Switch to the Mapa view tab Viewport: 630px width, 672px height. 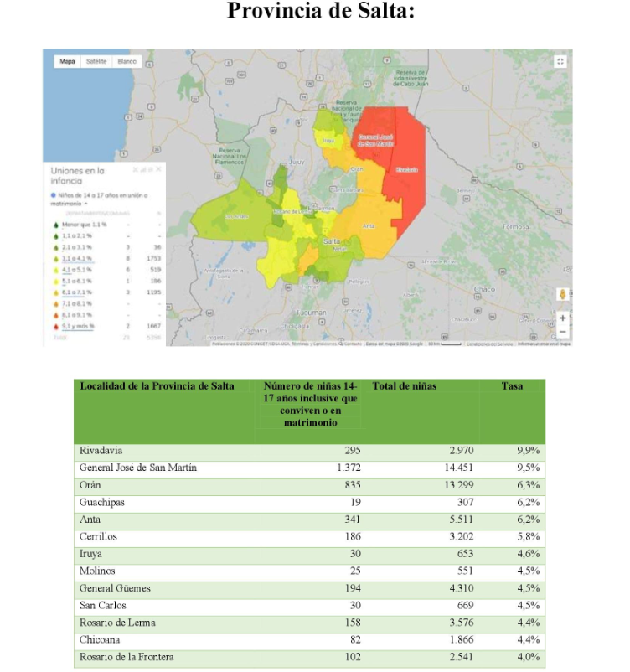pos(67,61)
